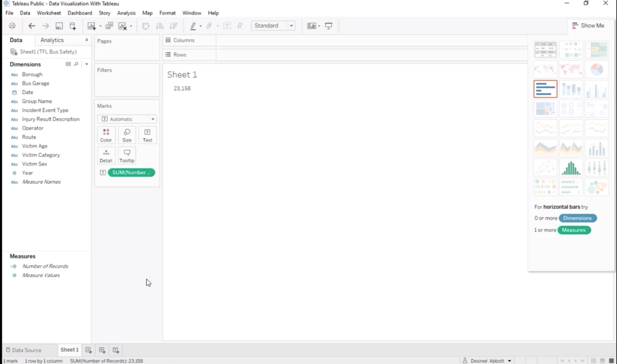The height and width of the screenshot is (364, 617).
Task: Click the Show mark labels icon
Action: click(x=227, y=26)
